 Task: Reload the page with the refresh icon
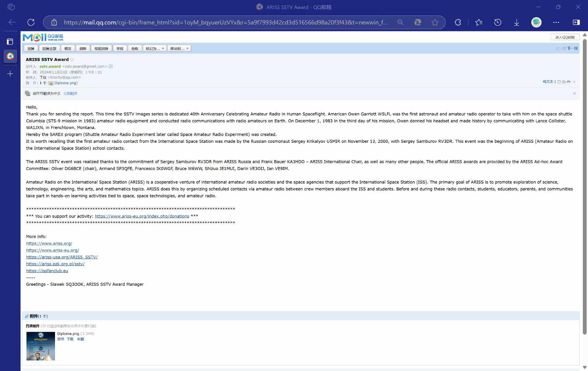(31, 22)
